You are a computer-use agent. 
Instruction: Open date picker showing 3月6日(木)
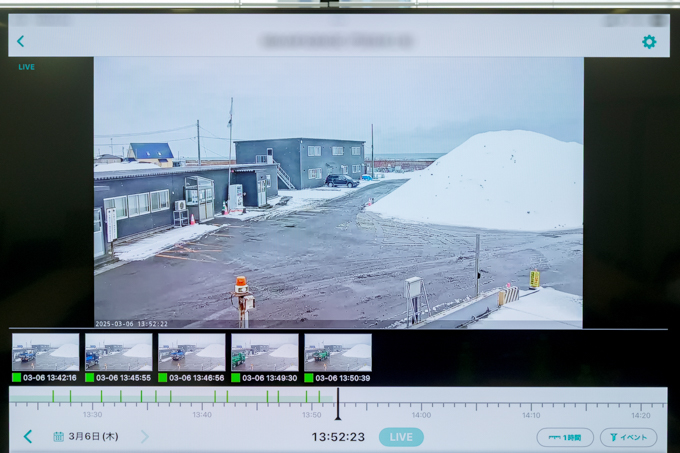[x=93, y=437]
